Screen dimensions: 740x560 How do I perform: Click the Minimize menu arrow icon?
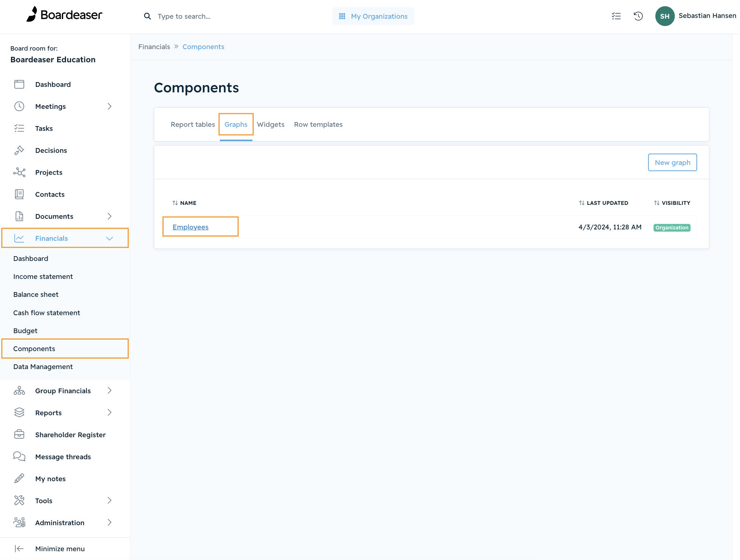pos(19,549)
